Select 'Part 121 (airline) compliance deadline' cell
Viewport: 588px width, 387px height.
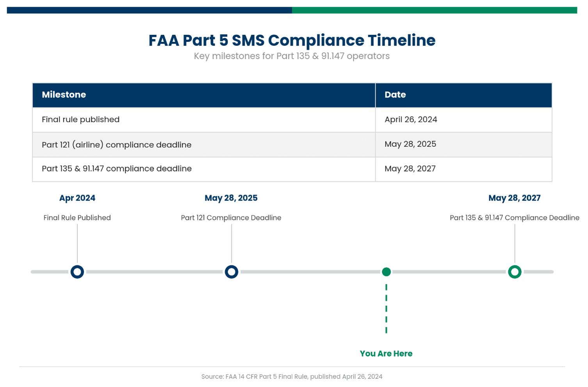[204, 145]
